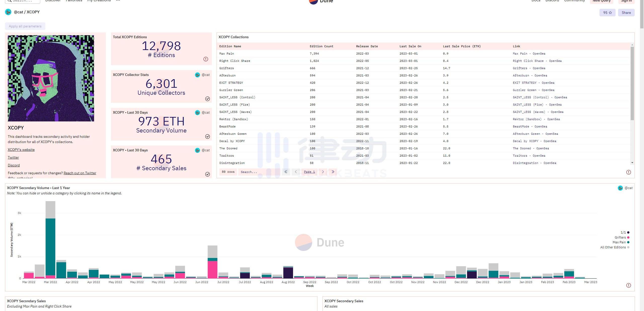644x311 pixels.
Task: Sort table by Link column header
Action: [x=516, y=46]
